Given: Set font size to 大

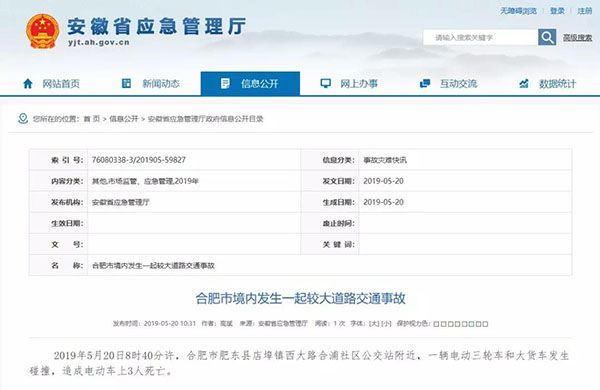Looking at the screenshot, I should (x=374, y=323).
